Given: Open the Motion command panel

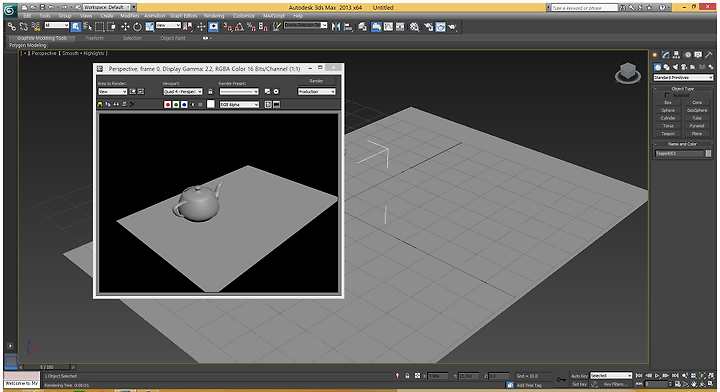Looking at the screenshot, I should point(687,55).
